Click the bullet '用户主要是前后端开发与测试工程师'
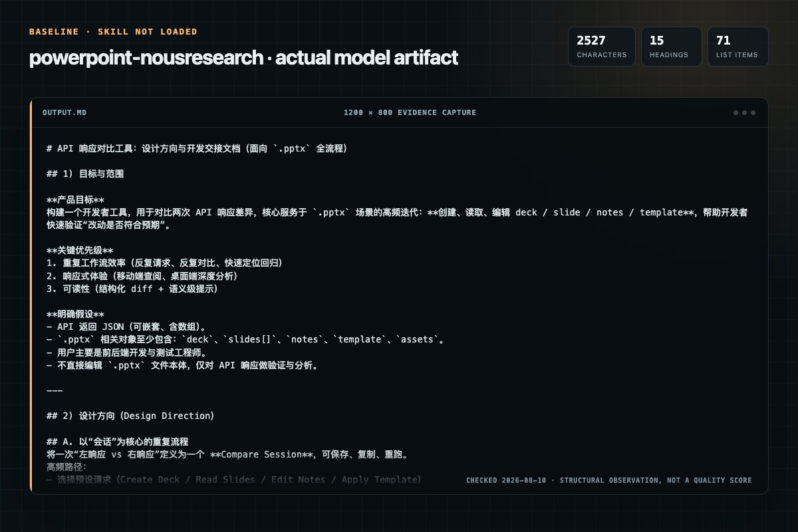The width and height of the screenshot is (798, 532). [x=127, y=352]
